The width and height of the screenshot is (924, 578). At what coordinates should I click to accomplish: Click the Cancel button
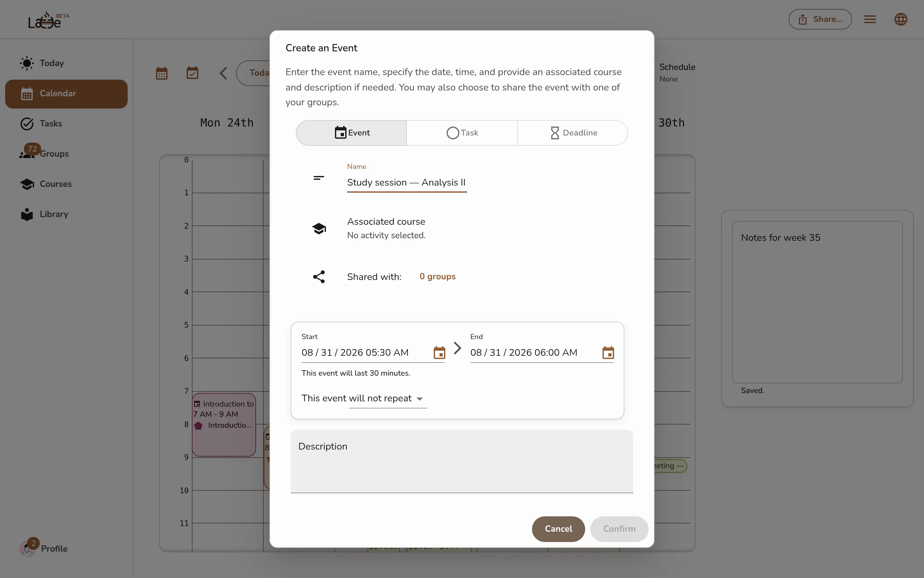[x=558, y=529]
